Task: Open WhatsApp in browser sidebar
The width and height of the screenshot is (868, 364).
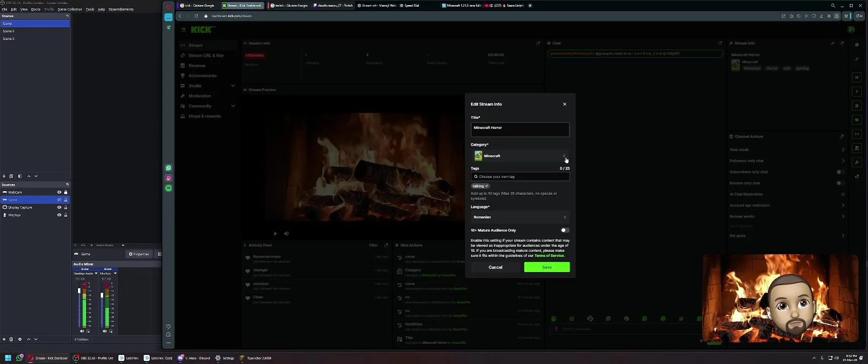Action: [x=168, y=168]
